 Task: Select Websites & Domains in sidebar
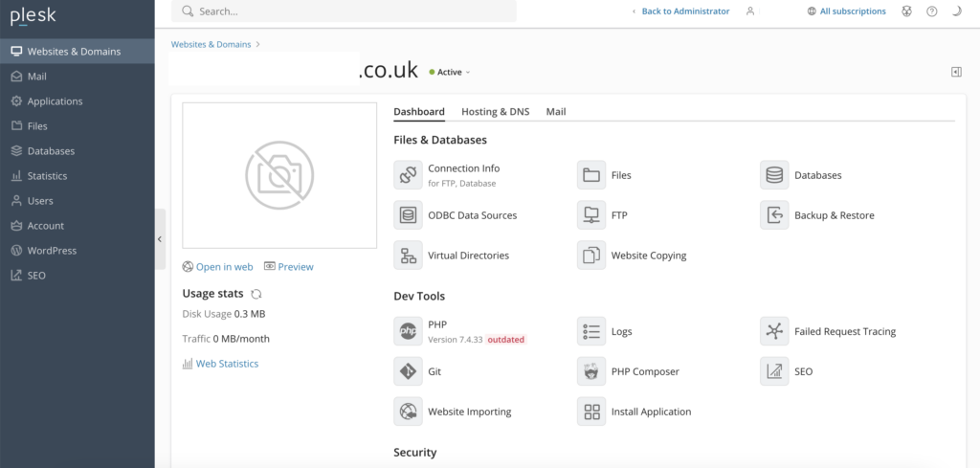coord(78,52)
